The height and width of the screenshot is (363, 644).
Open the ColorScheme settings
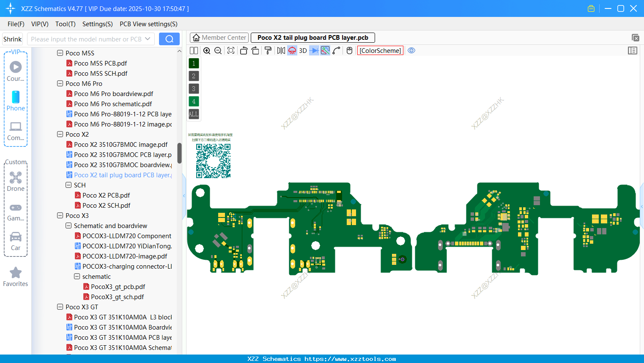pyautogui.click(x=380, y=50)
